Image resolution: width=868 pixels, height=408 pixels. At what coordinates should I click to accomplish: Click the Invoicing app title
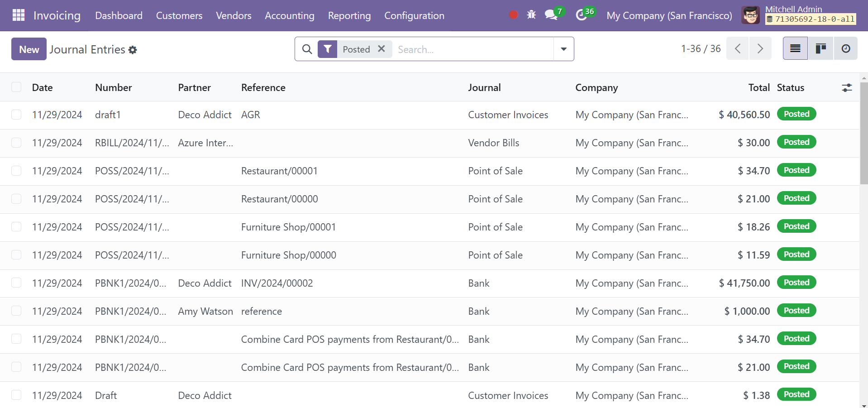(x=57, y=15)
